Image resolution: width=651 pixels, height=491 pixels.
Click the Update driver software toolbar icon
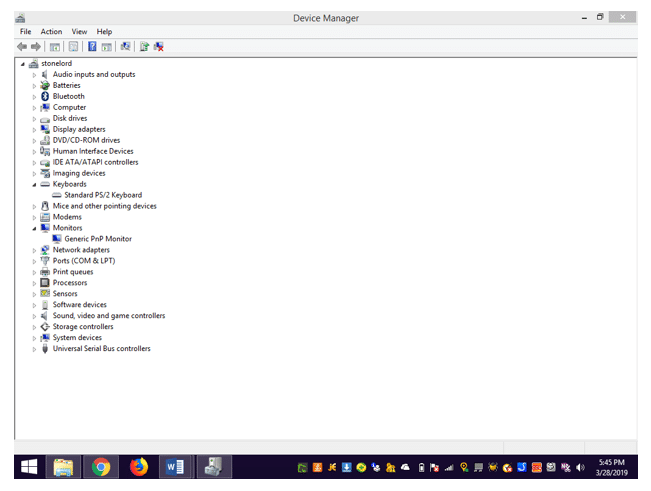[x=144, y=46]
